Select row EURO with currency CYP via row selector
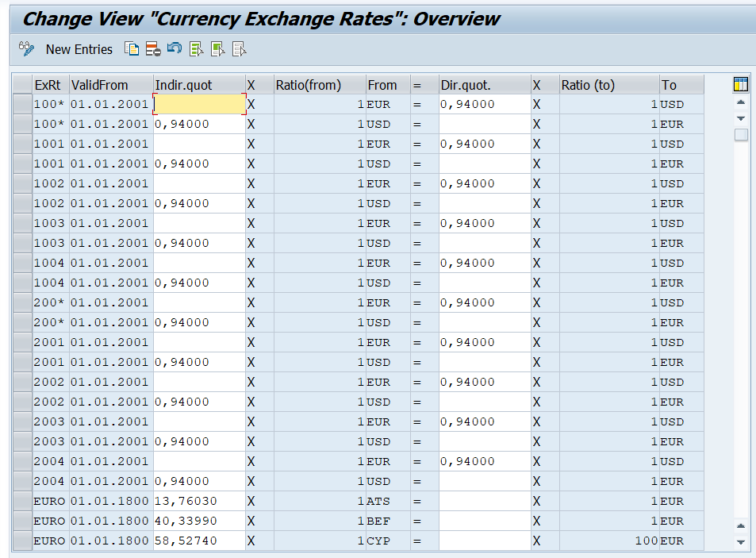This screenshot has width=756, height=558. tap(22, 541)
